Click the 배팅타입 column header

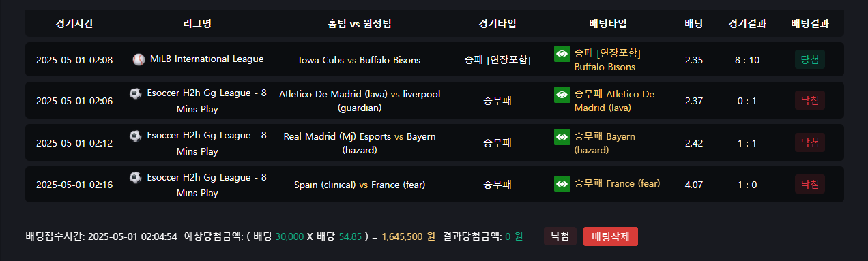coord(607,23)
